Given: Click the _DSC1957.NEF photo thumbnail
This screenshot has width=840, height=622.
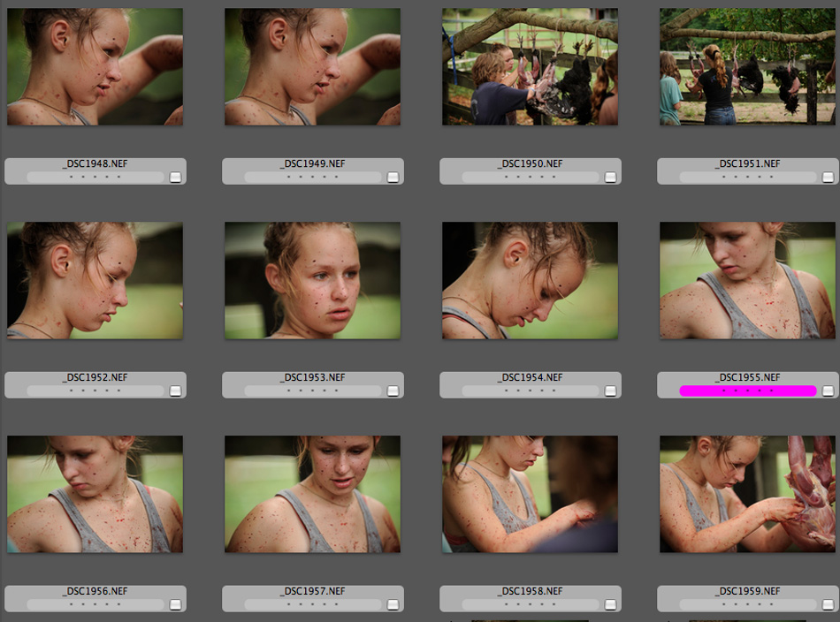Looking at the screenshot, I should [x=312, y=494].
